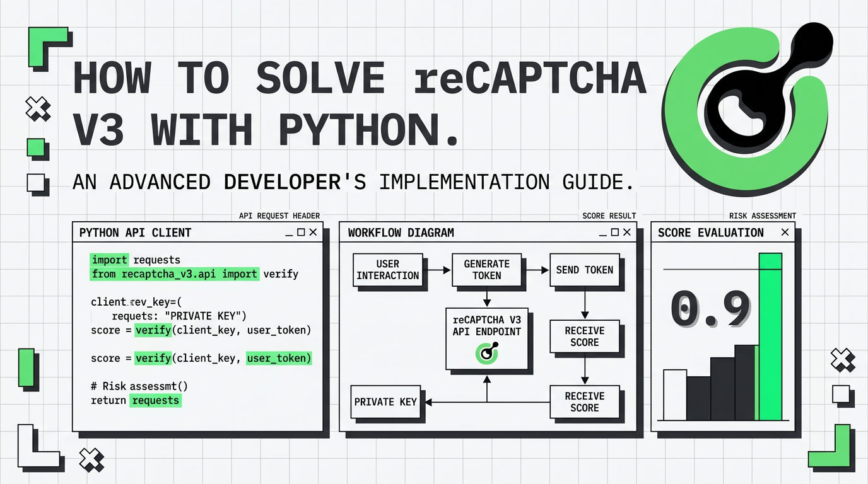
Task: Click the highlighted 'requests' after return
Action: click(x=155, y=400)
